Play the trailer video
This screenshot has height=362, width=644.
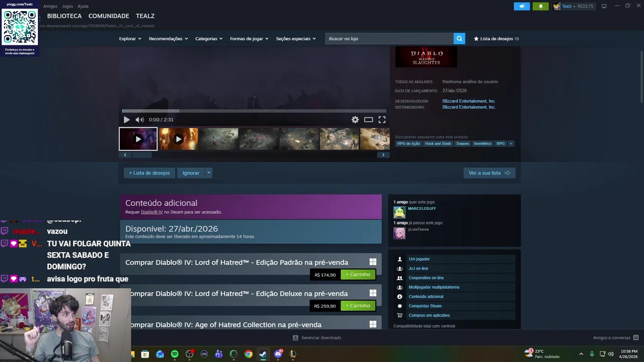127,120
